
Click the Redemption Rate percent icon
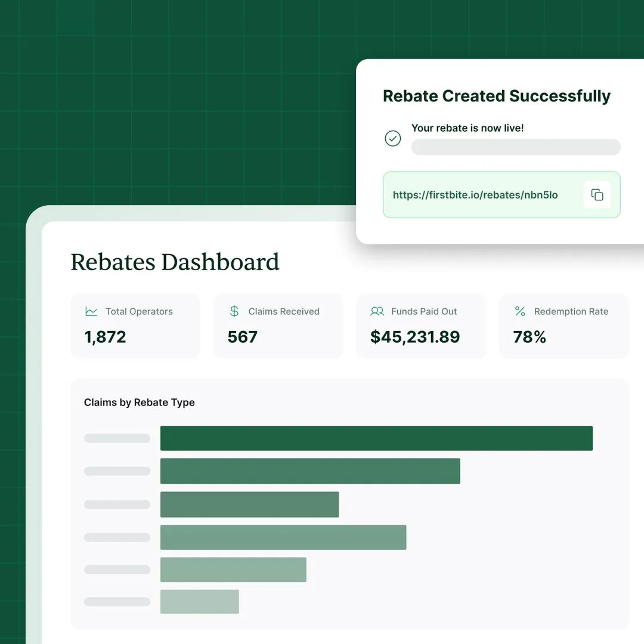point(520,311)
